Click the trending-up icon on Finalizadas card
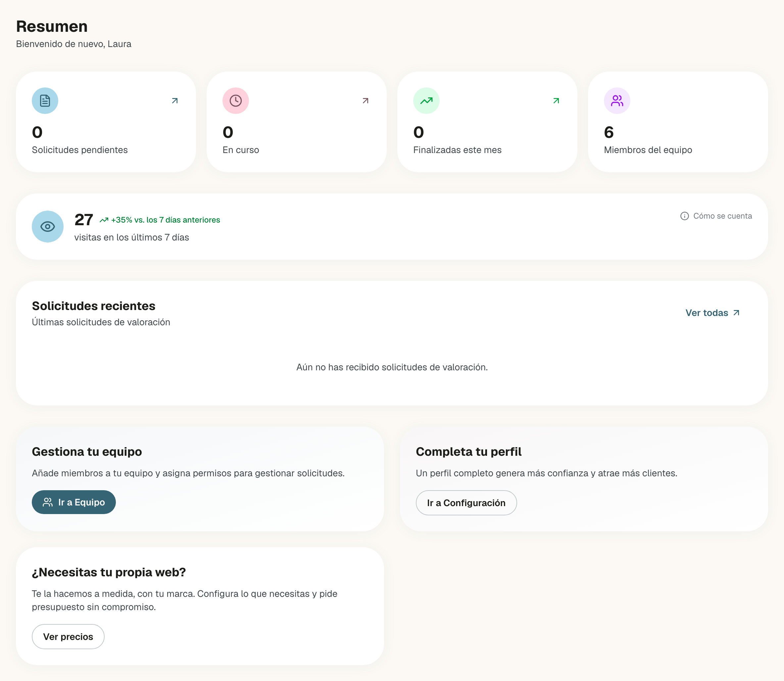784x681 pixels. click(426, 101)
